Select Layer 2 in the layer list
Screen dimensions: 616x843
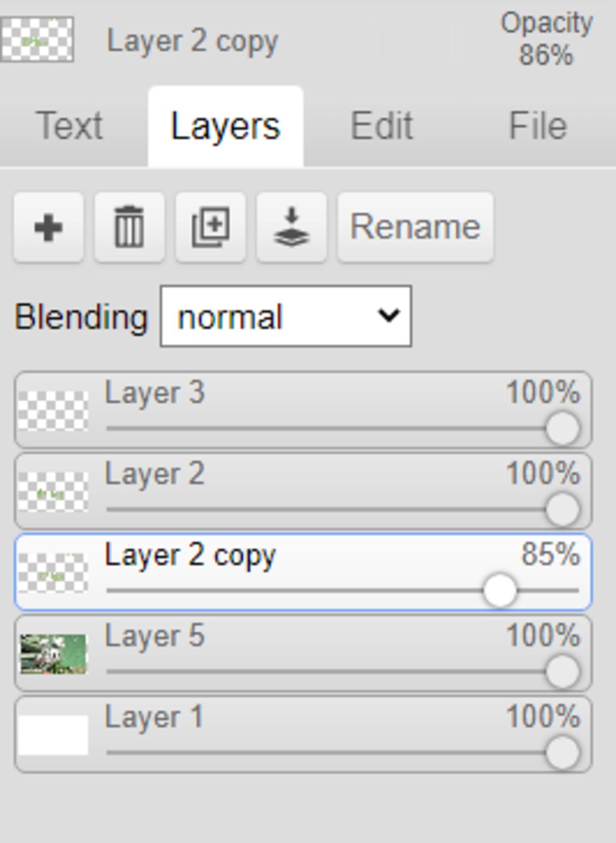pyautogui.click(x=155, y=474)
